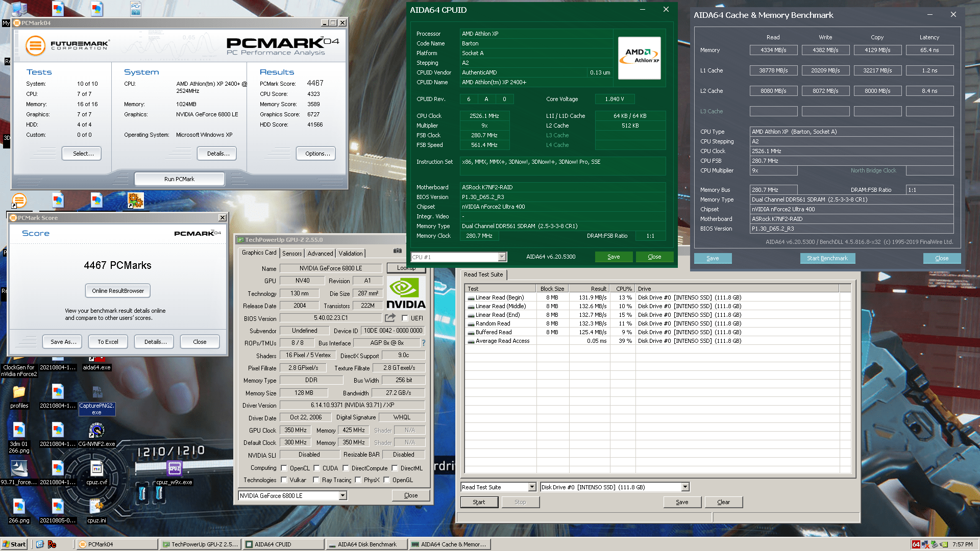Click GPU-Z screenshot camera icon

pyautogui.click(x=398, y=251)
